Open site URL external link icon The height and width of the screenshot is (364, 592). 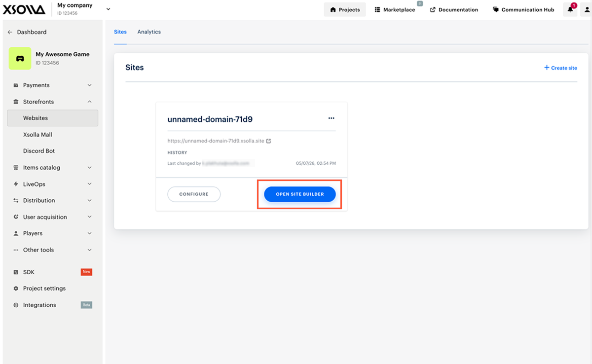click(268, 141)
